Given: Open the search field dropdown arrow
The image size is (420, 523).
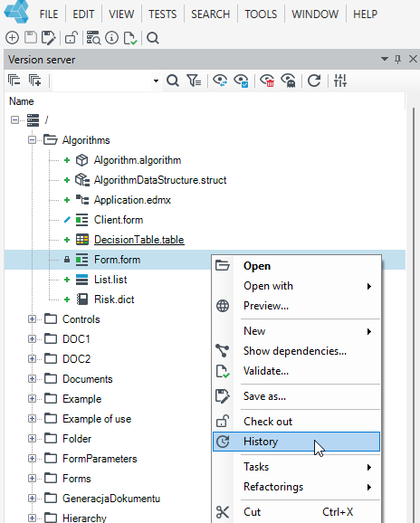Looking at the screenshot, I should coord(156,81).
